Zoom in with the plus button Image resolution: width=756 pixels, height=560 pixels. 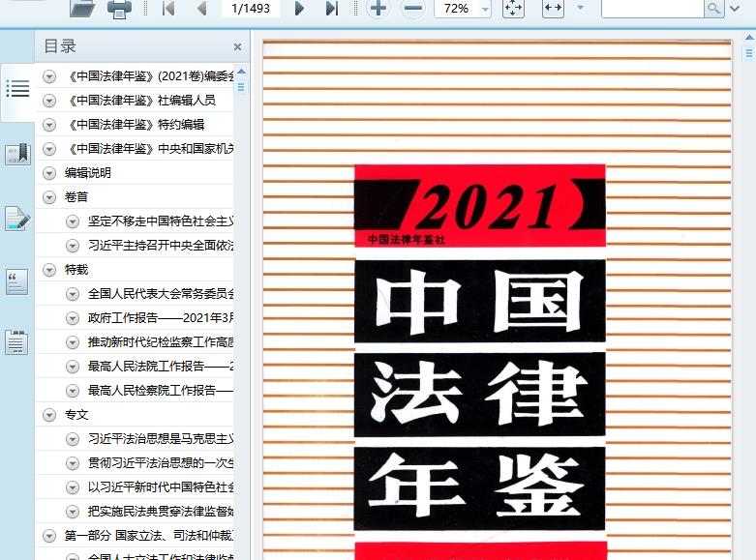point(378,8)
